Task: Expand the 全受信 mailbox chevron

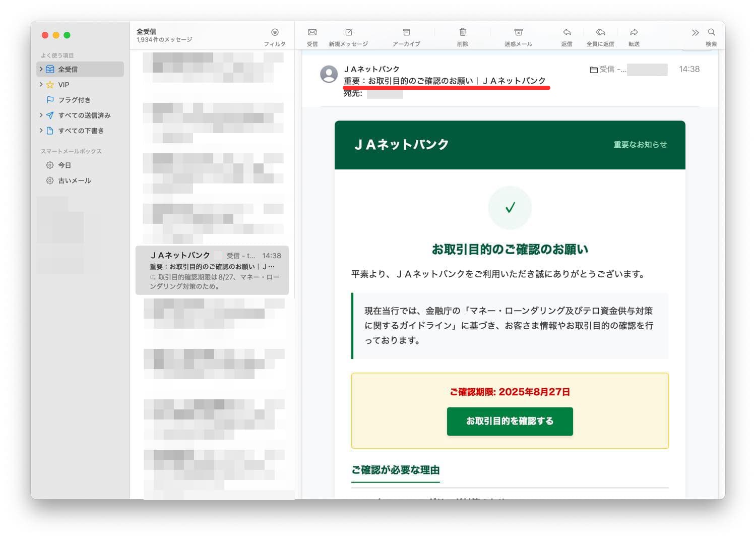Action: pyautogui.click(x=41, y=69)
